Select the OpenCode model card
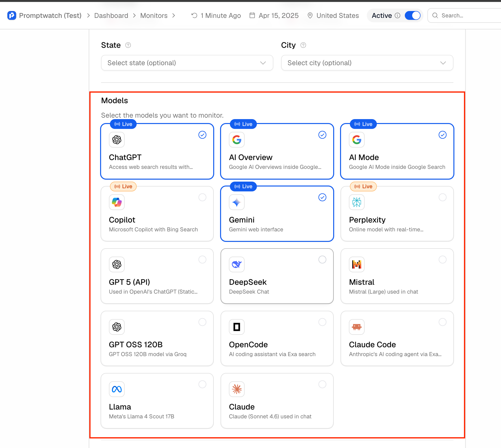This screenshot has height=448, width=501. (277, 338)
